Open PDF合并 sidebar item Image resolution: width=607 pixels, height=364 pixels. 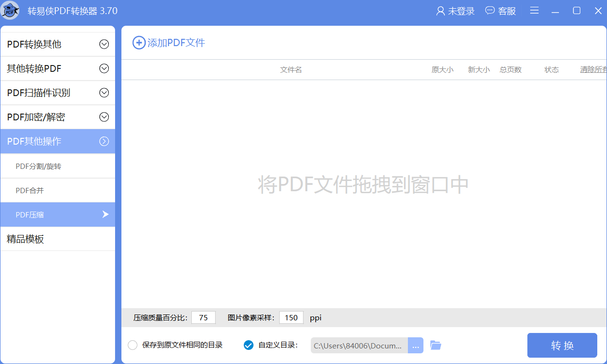point(58,191)
